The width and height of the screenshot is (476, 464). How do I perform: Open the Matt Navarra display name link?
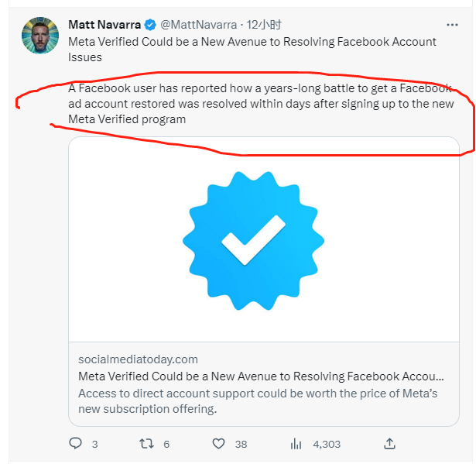pos(104,25)
